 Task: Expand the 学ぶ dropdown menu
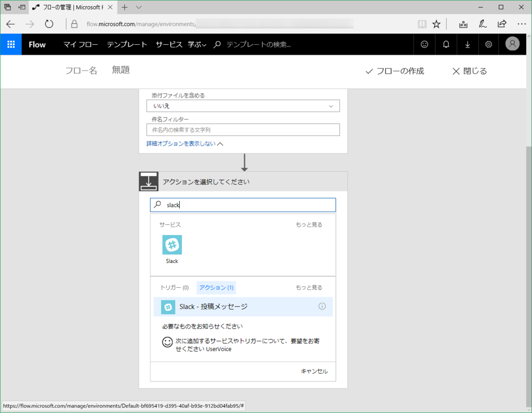(197, 45)
